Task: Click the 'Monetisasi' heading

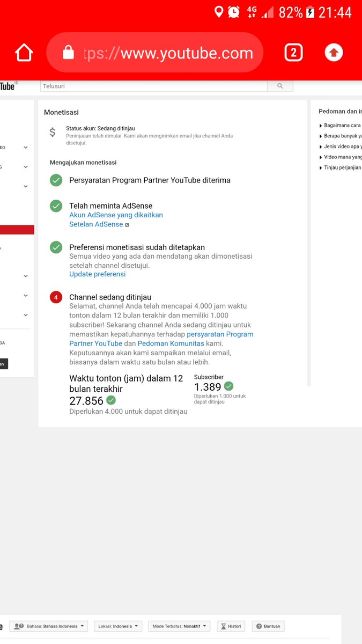Action: tap(61, 112)
